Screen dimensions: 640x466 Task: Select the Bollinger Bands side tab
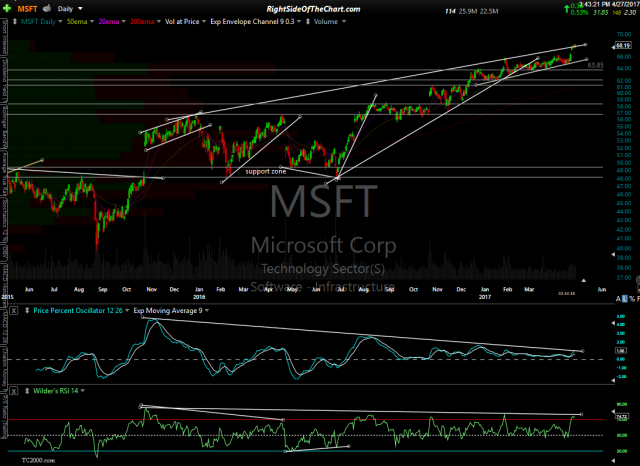(4, 128)
